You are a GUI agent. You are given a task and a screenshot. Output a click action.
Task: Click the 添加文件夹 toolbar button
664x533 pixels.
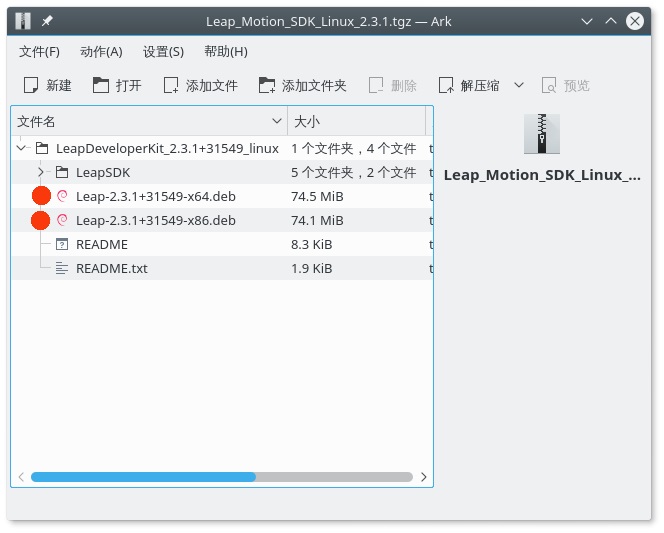click(303, 86)
